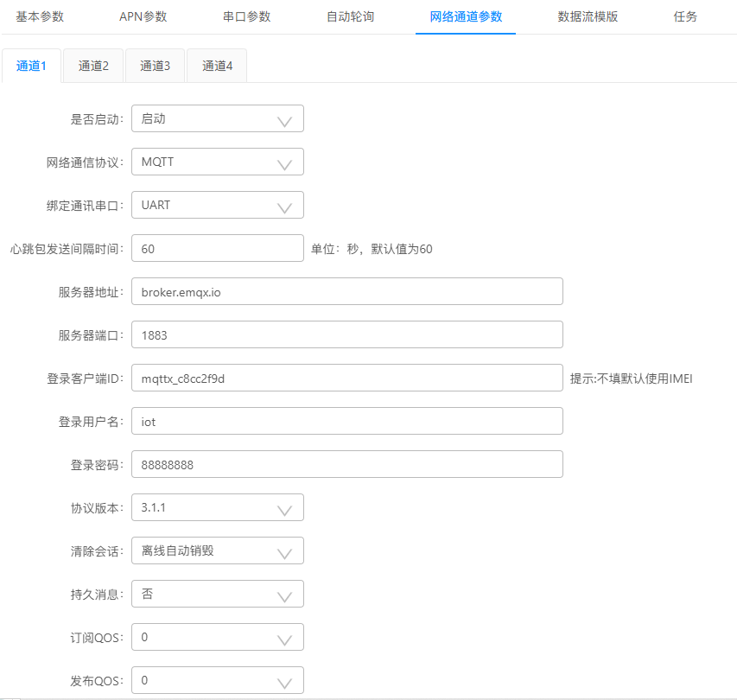Open the 数据流模版 tab
This screenshot has height=700, width=737.
[588, 17]
